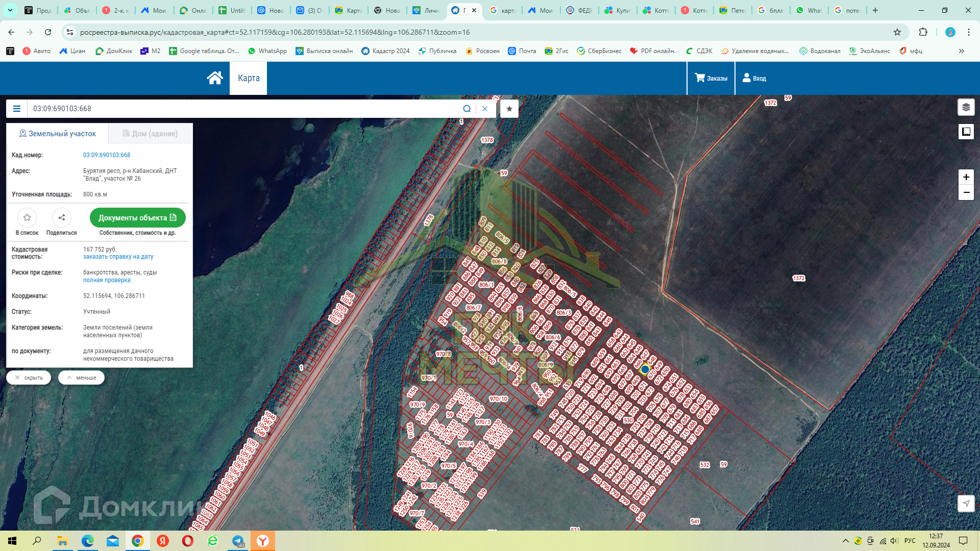Screen dimensions: 980x551
Task: Click the Поделиться share icon
Action: (61, 217)
